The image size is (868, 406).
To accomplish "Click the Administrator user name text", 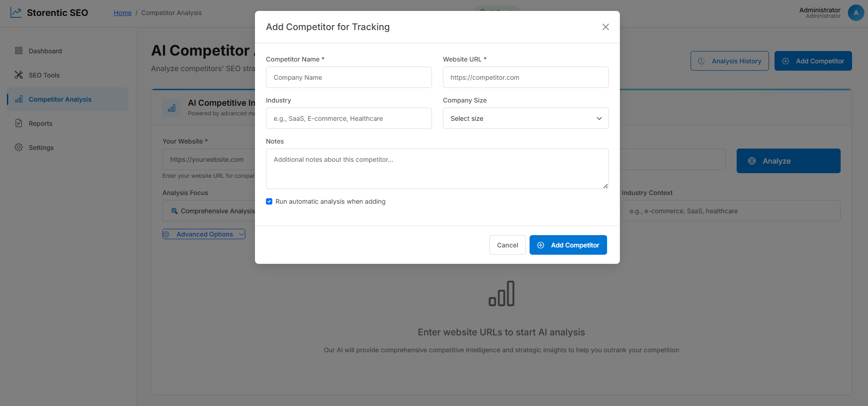I will (x=820, y=10).
